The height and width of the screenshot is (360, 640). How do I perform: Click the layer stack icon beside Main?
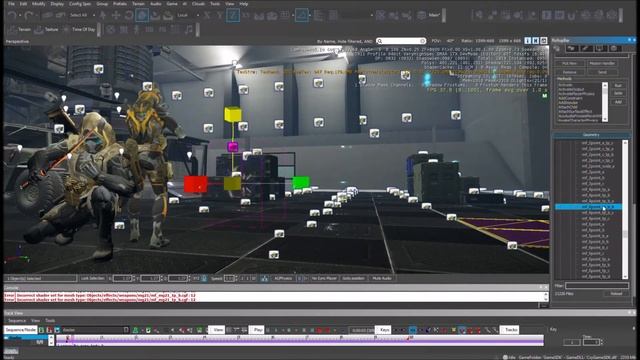[422, 16]
